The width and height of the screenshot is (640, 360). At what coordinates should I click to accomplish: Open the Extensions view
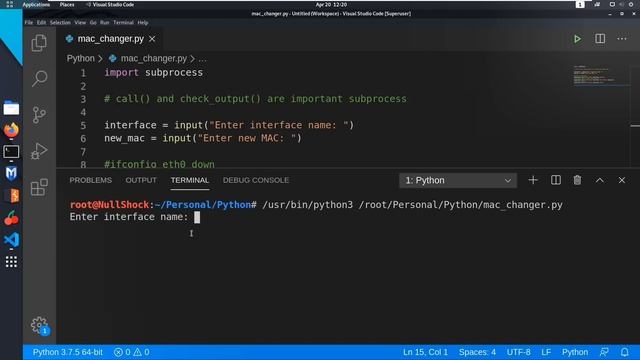pos(39,187)
